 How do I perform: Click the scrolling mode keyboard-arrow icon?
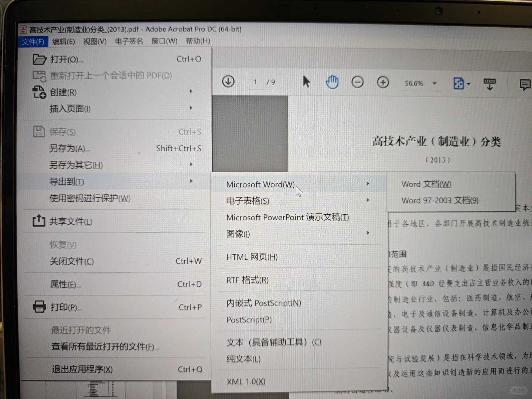click(x=490, y=84)
